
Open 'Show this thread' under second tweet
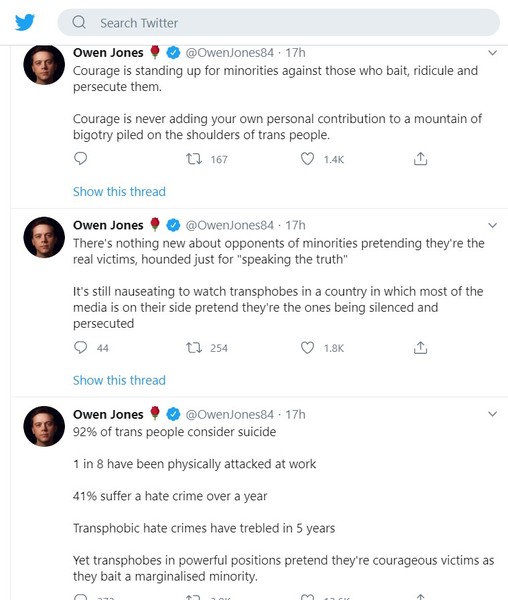119,380
